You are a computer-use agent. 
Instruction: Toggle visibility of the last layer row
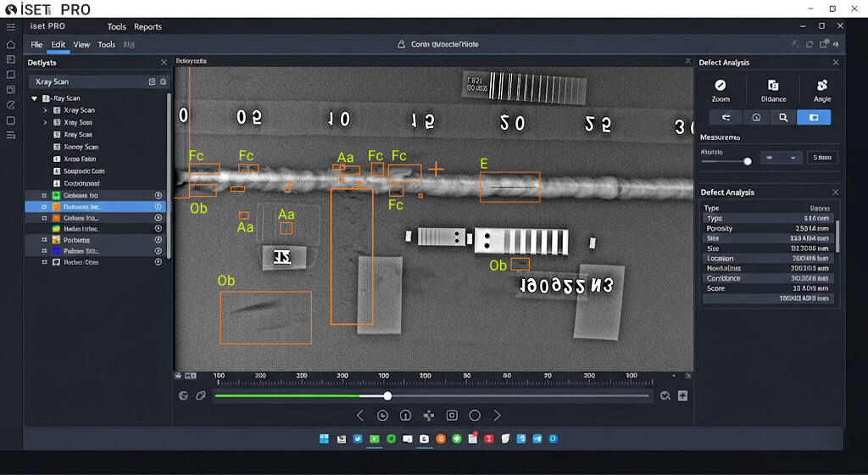pos(158,262)
